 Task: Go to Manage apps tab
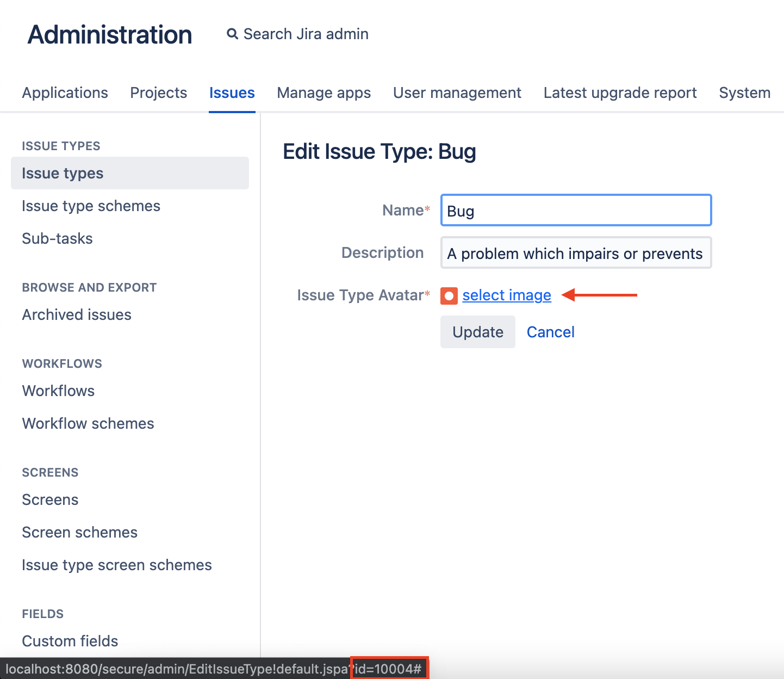pyautogui.click(x=323, y=93)
